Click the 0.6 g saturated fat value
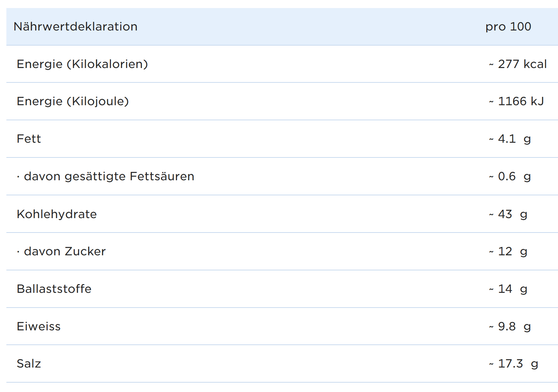 click(510, 176)
